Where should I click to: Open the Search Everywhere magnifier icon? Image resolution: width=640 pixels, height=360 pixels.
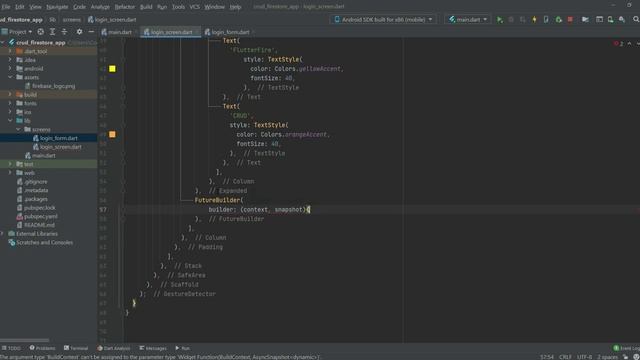[x=636, y=20]
